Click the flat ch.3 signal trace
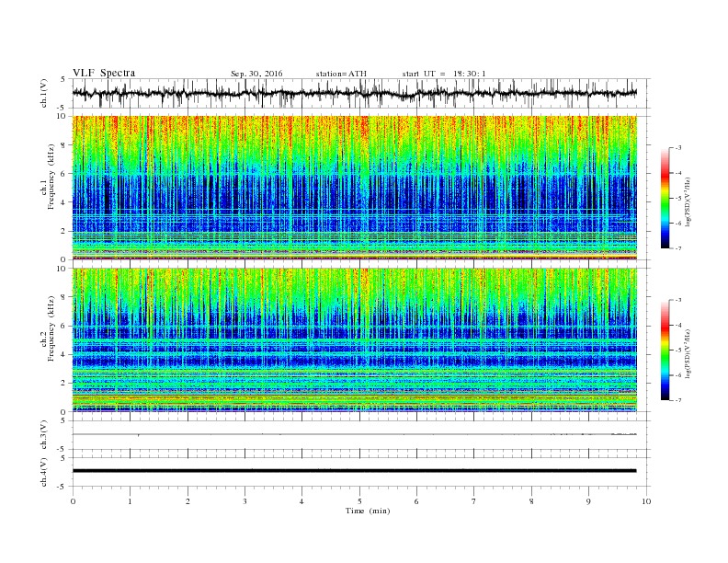Image resolution: width=728 pixels, height=563 pixels. pyautogui.click(x=355, y=434)
